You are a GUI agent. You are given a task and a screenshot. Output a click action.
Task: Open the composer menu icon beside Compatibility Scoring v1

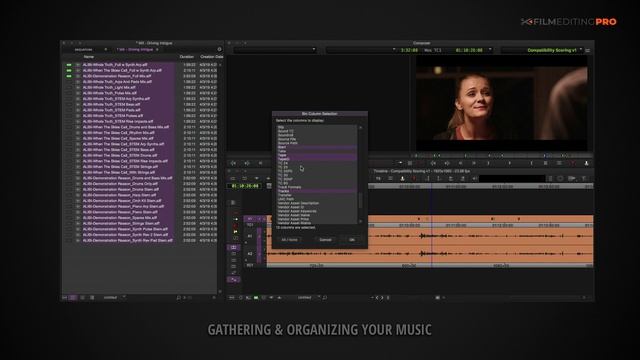[587, 50]
